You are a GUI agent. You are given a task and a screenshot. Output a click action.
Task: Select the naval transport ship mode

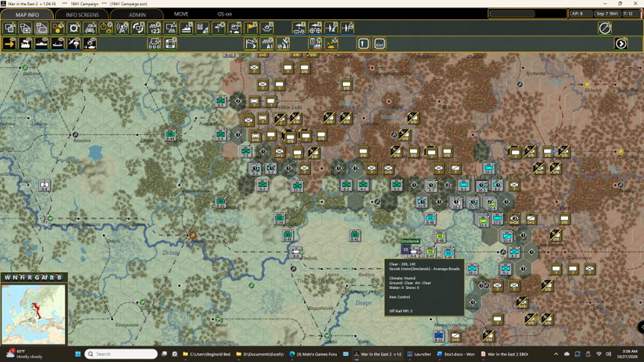click(42, 43)
